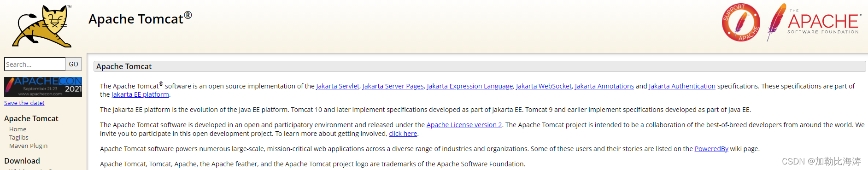The image size is (868, 170).
Task: Focus the Search input field
Action: 35,64
